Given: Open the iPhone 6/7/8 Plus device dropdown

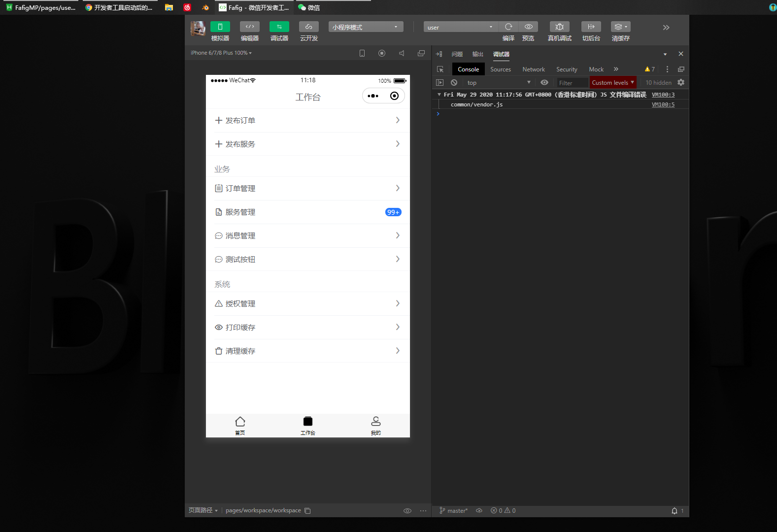Looking at the screenshot, I should tap(221, 53).
